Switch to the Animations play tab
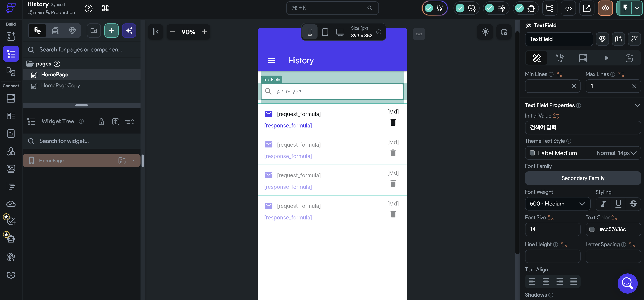This screenshot has width=644, height=300. pyautogui.click(x=606, y=58)
